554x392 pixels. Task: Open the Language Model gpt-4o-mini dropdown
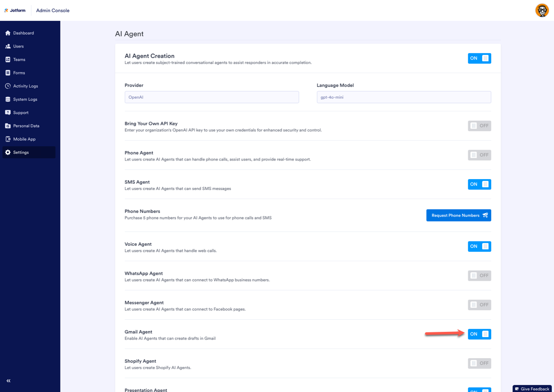coord(403,97)
